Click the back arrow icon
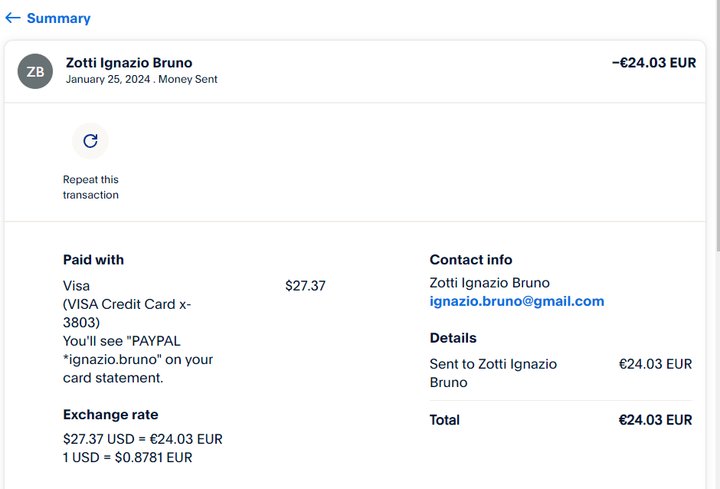The height and width of the screenshot is (489, 720). click(13, 18)
